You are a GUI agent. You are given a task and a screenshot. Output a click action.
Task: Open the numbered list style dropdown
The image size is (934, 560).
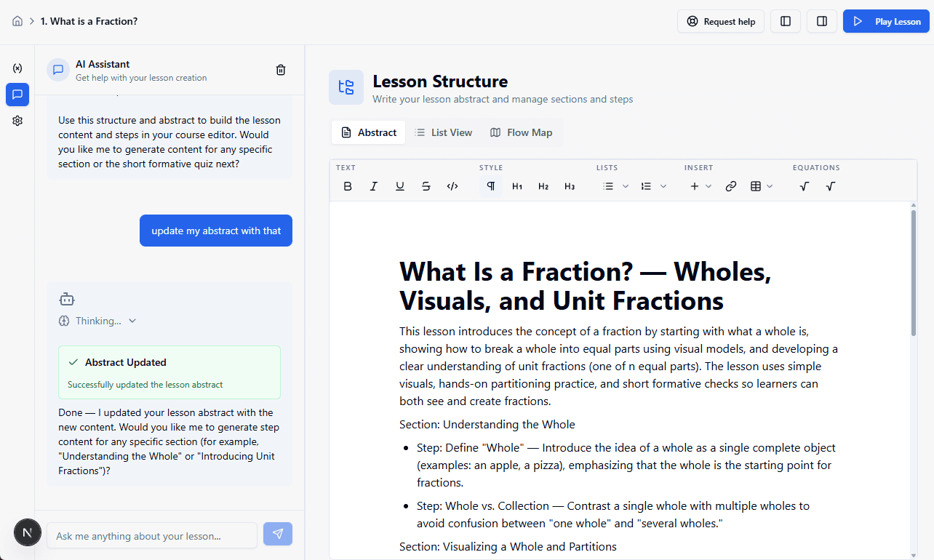click(663, 185)
